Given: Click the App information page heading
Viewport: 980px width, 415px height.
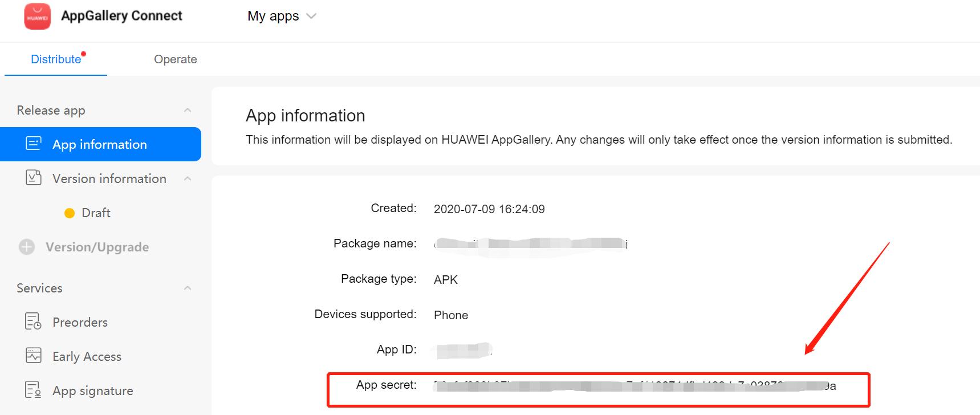Looking at the screenshot, I should coord(306,116).
